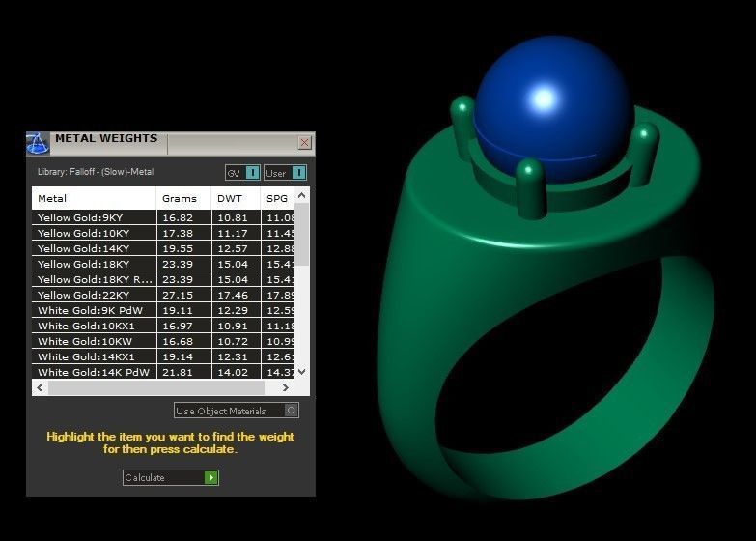Click the 19.11 grams cell
This screenshot has width=756, height=541.
(x=184, y=310)
